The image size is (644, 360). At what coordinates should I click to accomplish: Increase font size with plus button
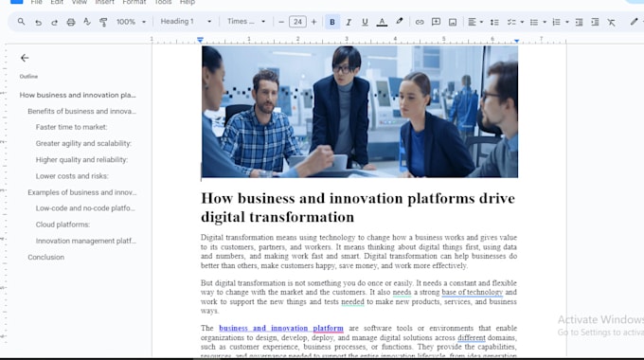point(313,22)
